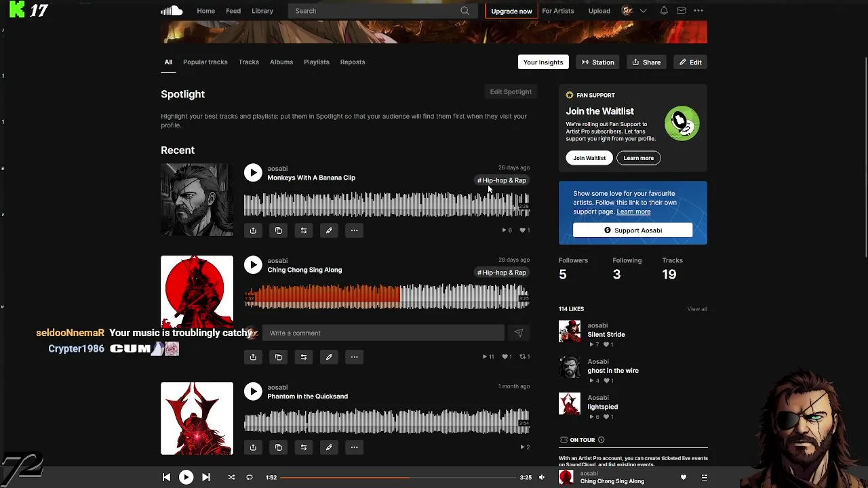
Task: Click the profile Edit button
Action: (690, 62)
